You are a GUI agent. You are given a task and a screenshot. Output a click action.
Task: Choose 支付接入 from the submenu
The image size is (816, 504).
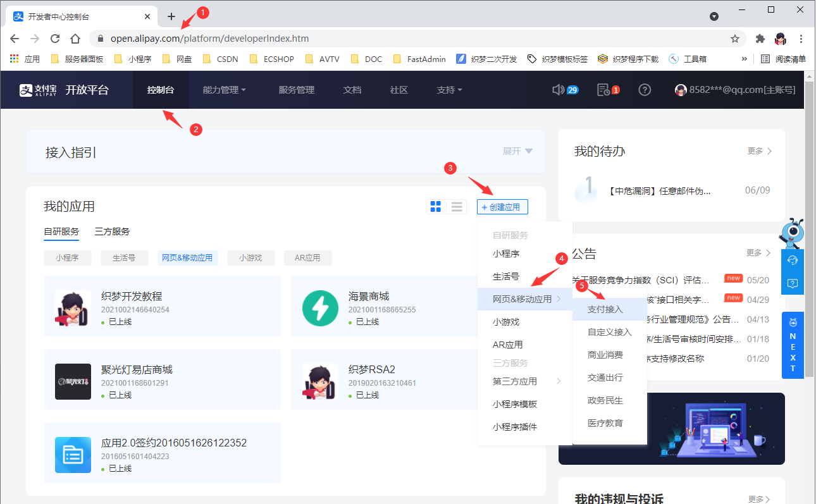click(x=605, y=309)
